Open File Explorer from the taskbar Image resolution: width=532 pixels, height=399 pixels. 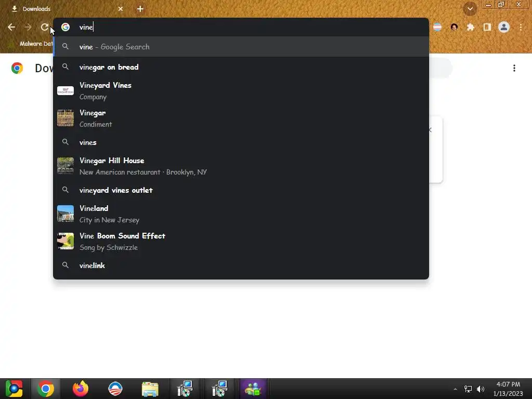(150, 389)
